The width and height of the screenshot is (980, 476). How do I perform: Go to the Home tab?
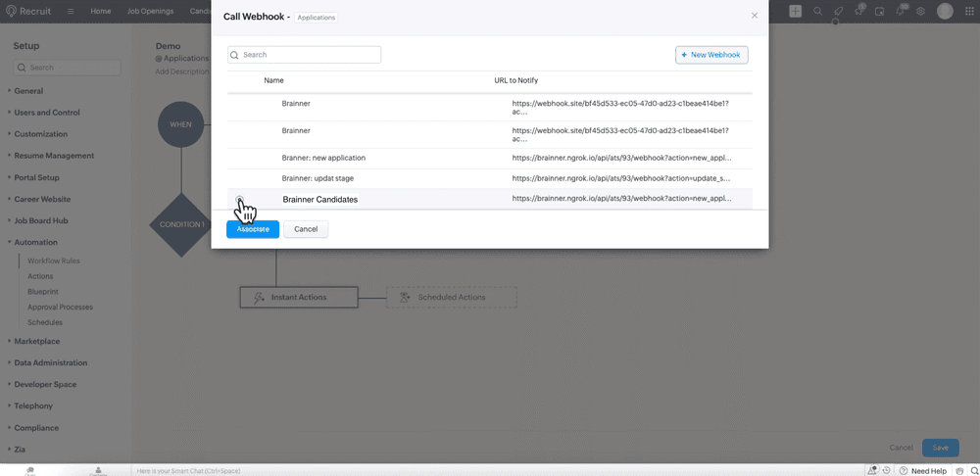(101, 11)
